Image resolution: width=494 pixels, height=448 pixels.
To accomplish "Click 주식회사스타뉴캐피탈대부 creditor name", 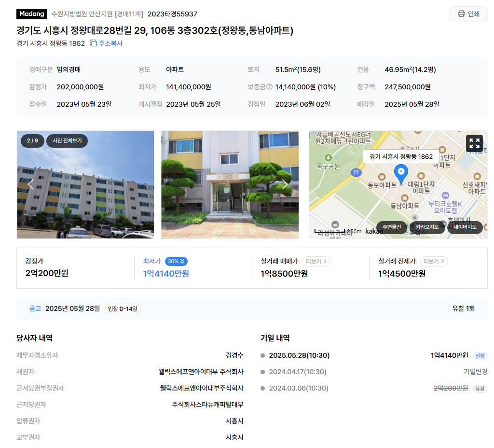I will (207, 405).
